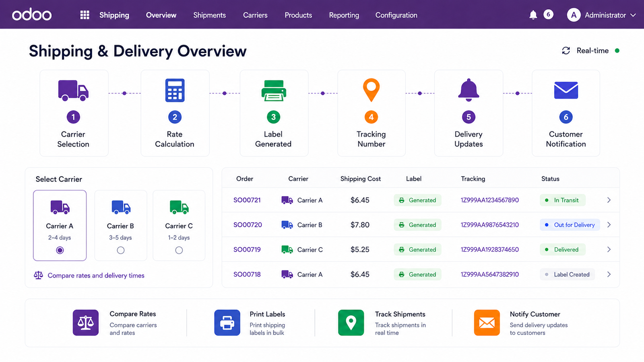Screen dimensions: 644x362
Task: Open order SO00718 link
Action: [x=247, y=274]
